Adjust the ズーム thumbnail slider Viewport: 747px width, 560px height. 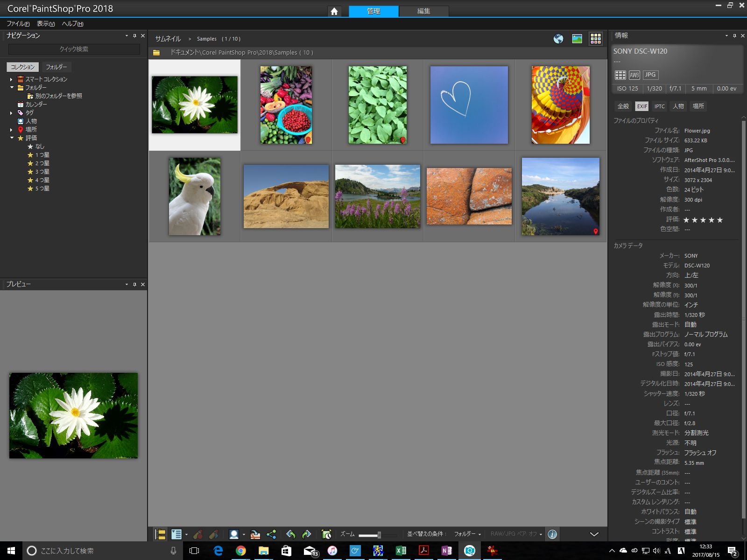coord(379,535)
